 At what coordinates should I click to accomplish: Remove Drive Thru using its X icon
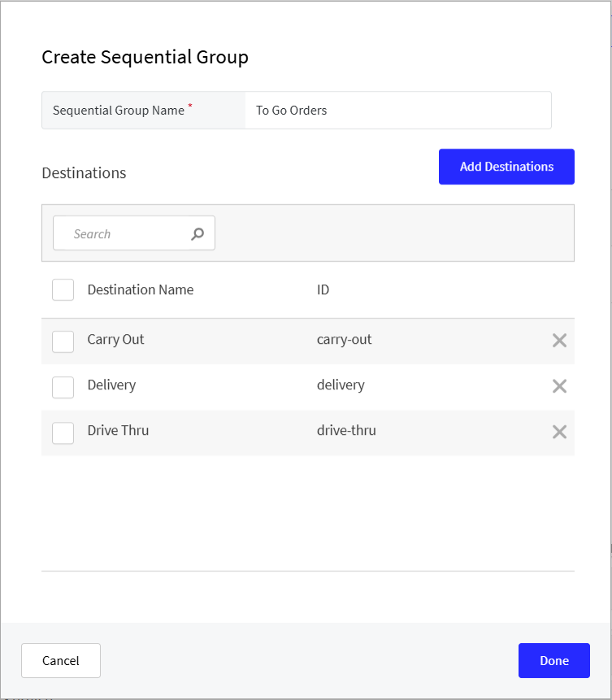tap(559, 432)
